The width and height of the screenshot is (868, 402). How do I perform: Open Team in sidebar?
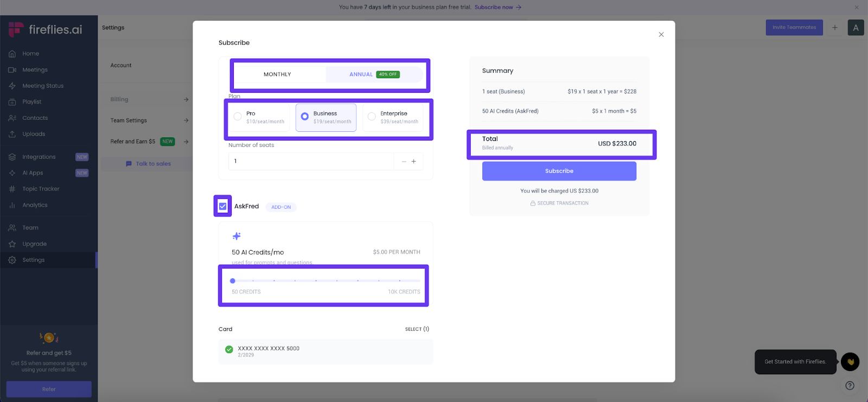coord(30,228)
